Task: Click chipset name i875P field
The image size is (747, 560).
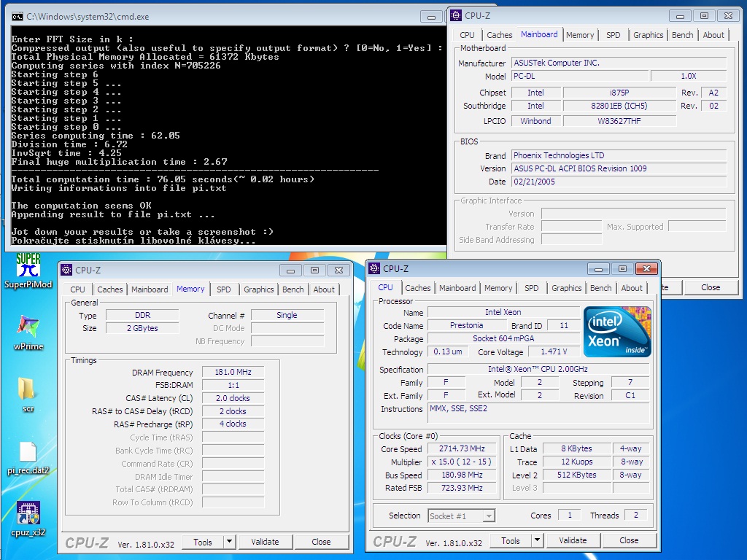Action: pos(619,93)
